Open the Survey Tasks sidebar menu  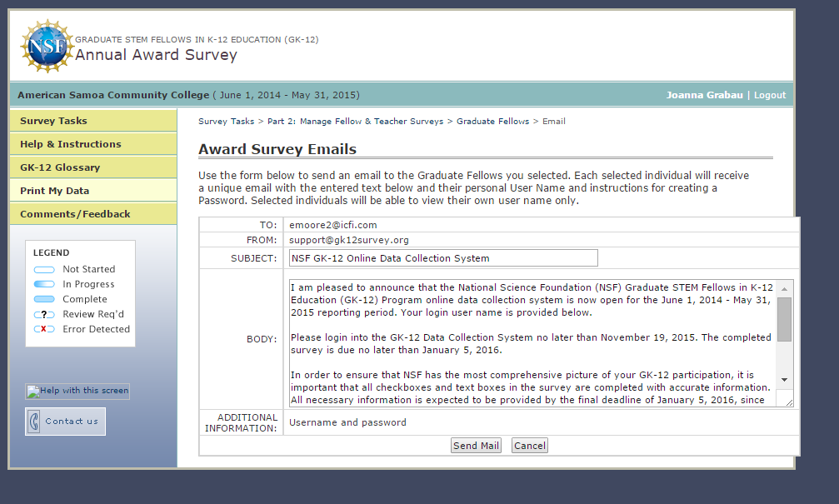tap(53, 121)
